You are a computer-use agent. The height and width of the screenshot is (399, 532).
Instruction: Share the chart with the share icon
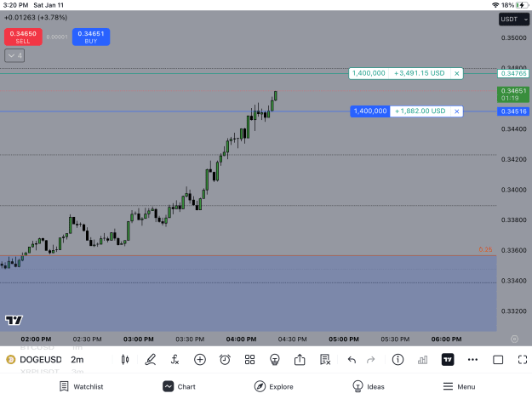(x=300, y=360)
